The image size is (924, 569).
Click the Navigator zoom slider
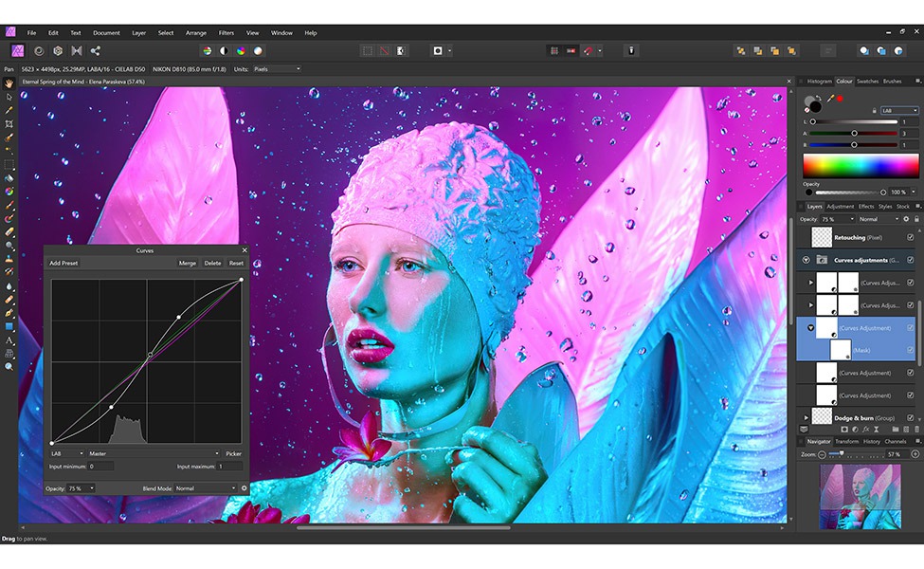click(856, 454)
